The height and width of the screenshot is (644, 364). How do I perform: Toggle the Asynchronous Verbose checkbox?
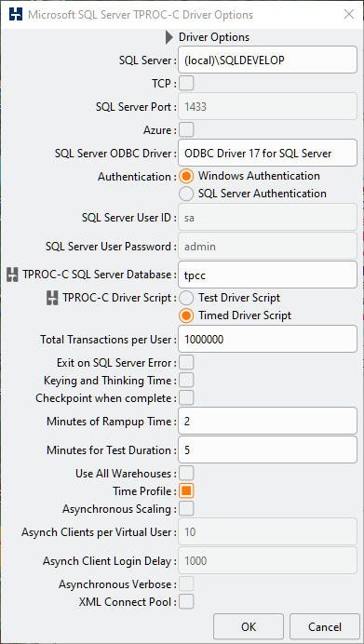(186, 584)
